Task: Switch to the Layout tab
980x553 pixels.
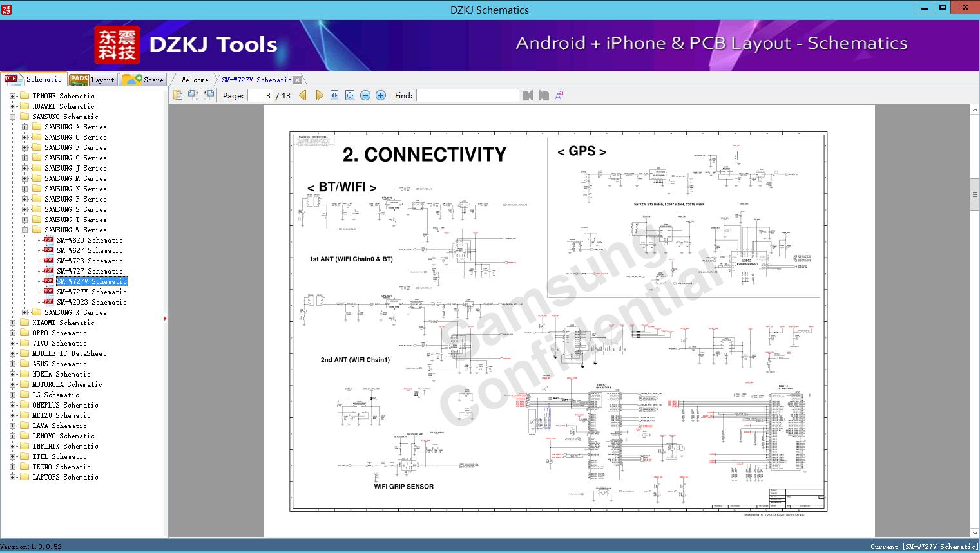Action: pyautogui.click(x=92, y=80)
